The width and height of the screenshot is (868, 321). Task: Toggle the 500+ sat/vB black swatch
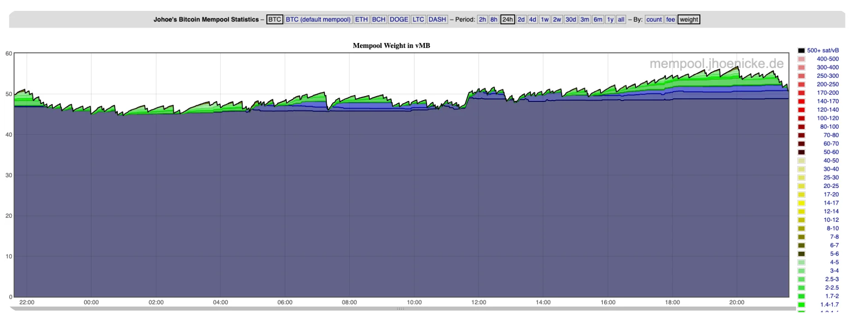click(801, 51)
